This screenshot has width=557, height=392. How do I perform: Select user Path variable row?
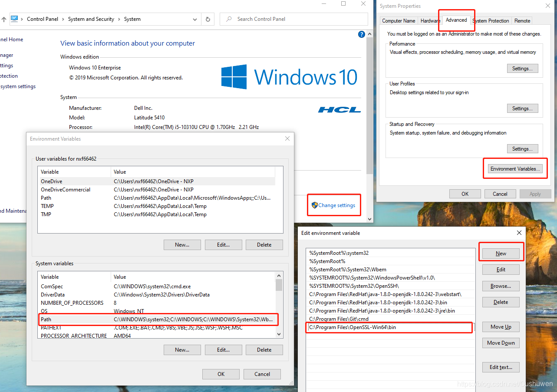[156, 198]
